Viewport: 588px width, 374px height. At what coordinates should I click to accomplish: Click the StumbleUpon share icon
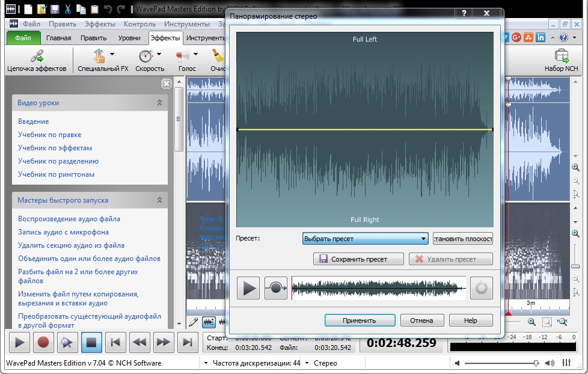coord(528,37)
